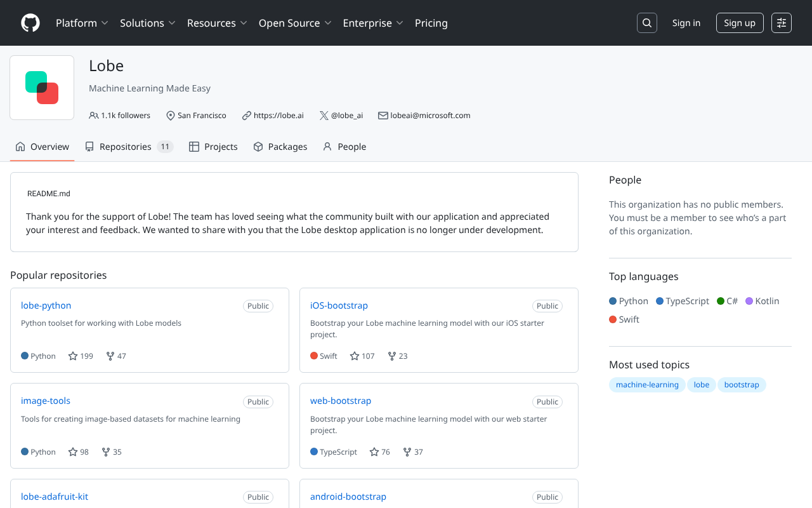Select the machine-learning topic tag
Screen dimensions: 812x508
[x=647, y=385]
